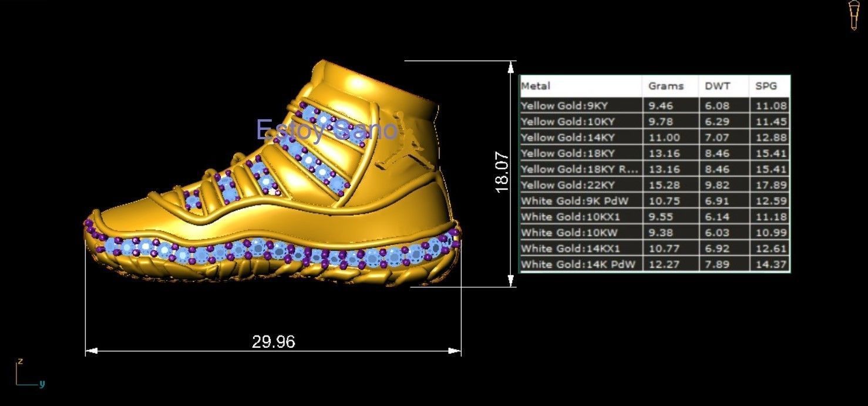Select the Metal column header
This screenshot has width=868, height=406.
[x=536, y=86]
